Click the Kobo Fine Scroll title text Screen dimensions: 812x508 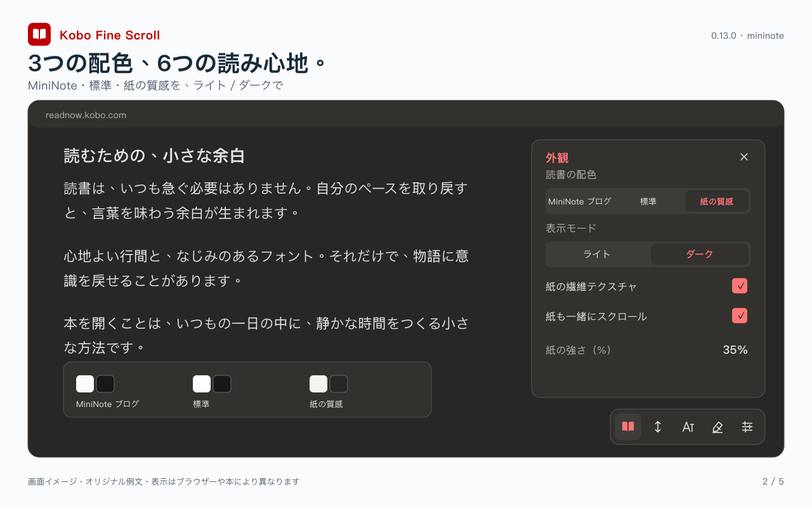tap(110, 36)
